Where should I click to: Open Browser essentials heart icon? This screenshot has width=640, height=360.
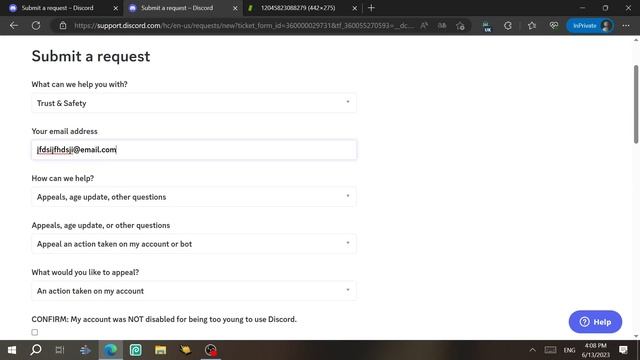[x=554, y=26]
